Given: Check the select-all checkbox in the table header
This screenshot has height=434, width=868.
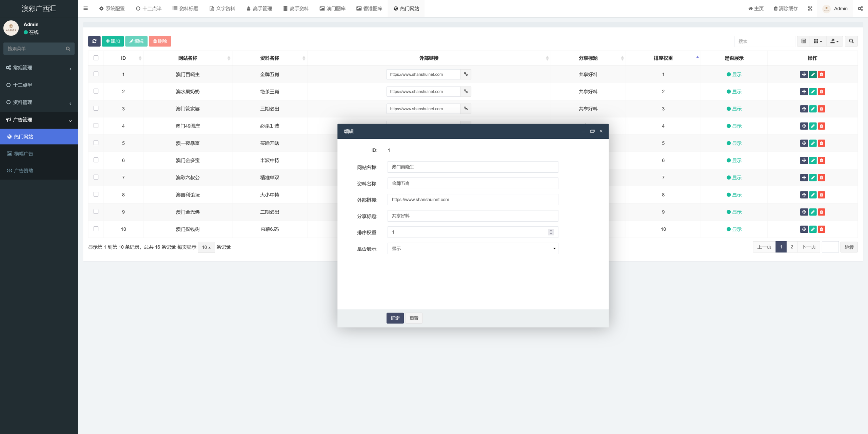Looking at the screenshot, I should click(x=96, y=58).
